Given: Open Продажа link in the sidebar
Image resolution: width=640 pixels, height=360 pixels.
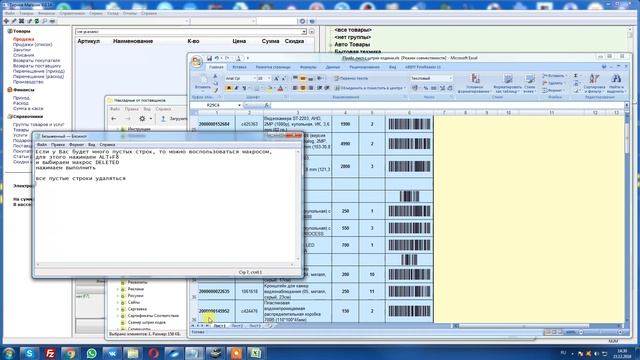Looking at the screenshot, I should tap(23, 39).
